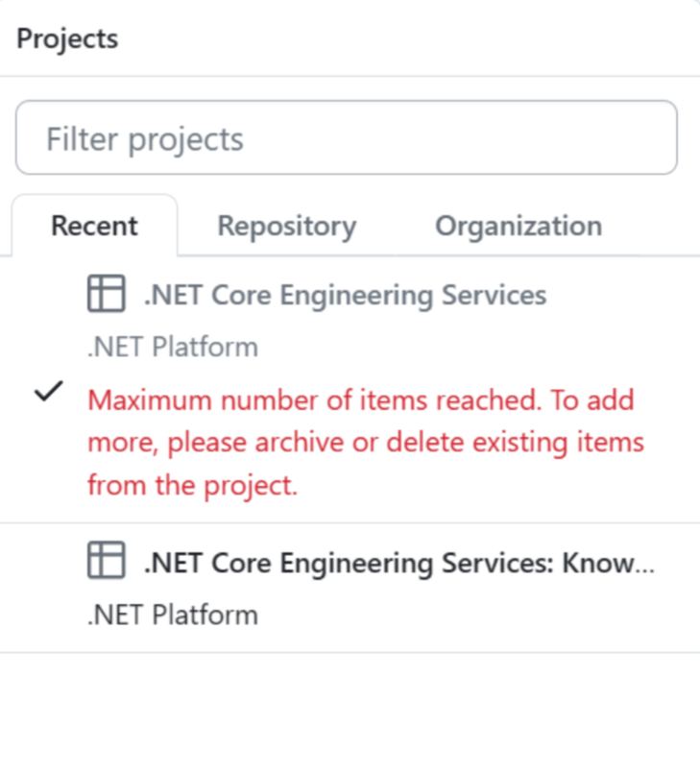Click the .NET Platform organization label
The image size is (700, 773).
(x=171, y=346)
